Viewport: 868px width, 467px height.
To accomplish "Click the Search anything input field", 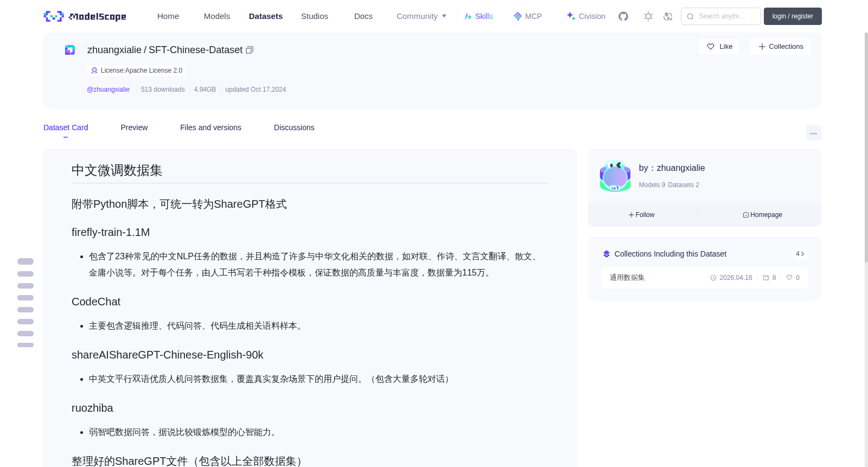I will click(721, 16).
